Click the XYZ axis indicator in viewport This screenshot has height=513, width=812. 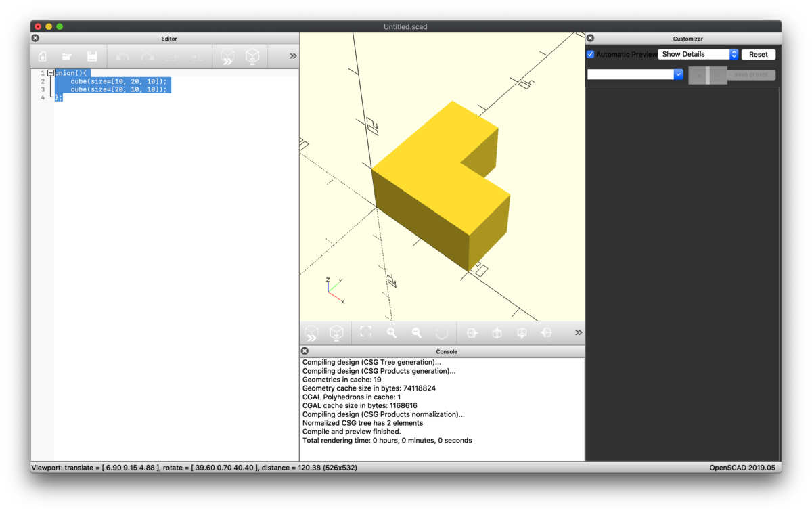(x=335, y=290)
